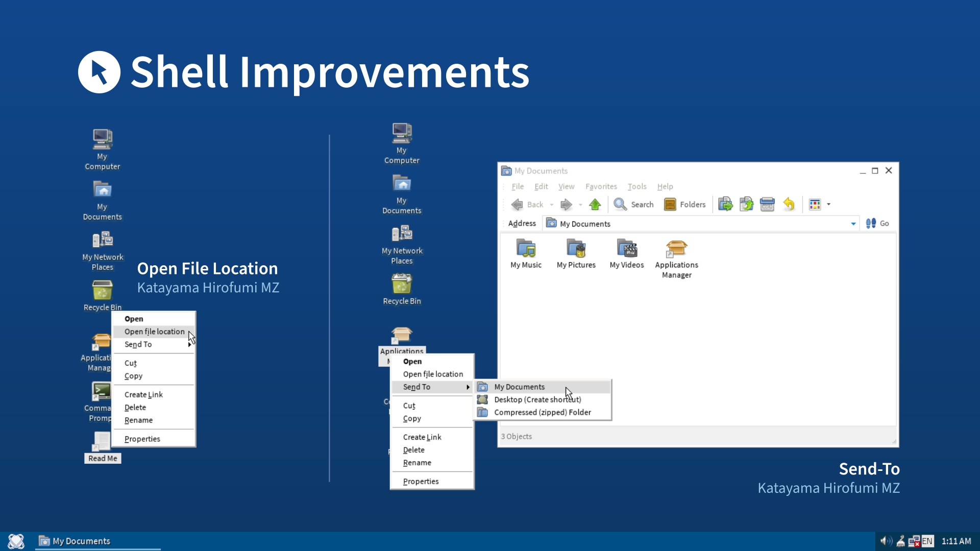980x551 pixels.
Task: Select 'Open file location' context menu item
Action: pyautogui.click(x=154, y=331)
